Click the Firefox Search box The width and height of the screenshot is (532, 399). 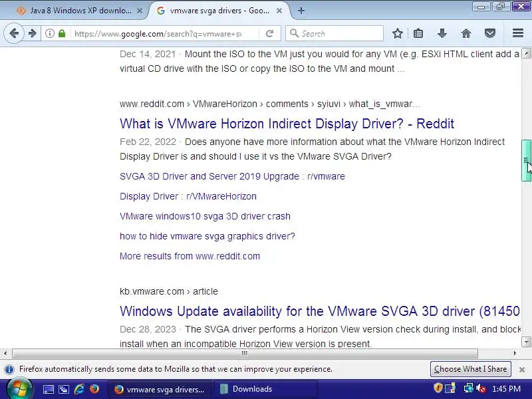334,34
